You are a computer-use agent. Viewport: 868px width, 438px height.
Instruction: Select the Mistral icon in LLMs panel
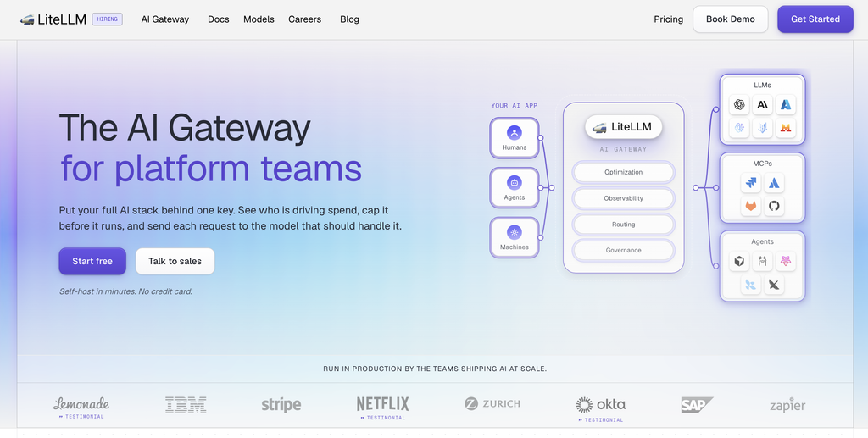pos(786,128)
